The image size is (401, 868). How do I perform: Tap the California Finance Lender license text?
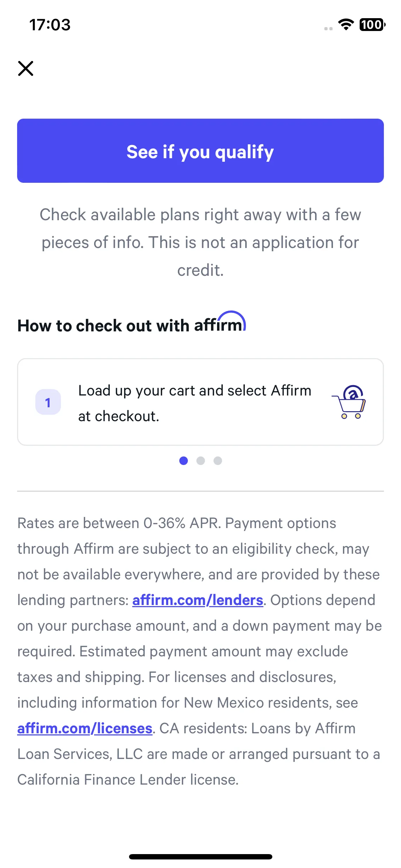[x=128, y=780]
